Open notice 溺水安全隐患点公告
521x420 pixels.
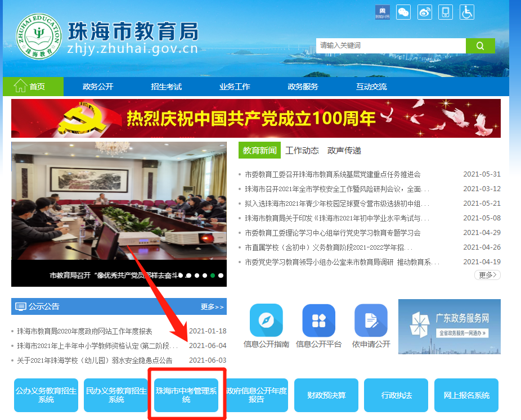pos(95,360)
